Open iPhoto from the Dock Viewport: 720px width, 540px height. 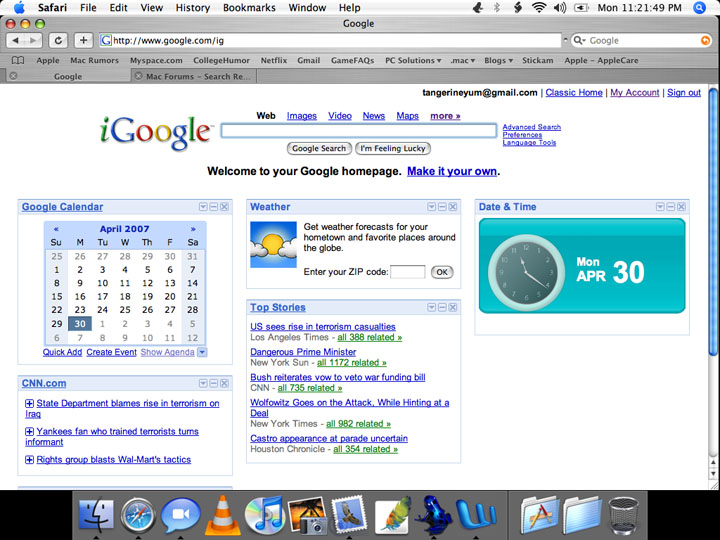click(x=307, y=514)
